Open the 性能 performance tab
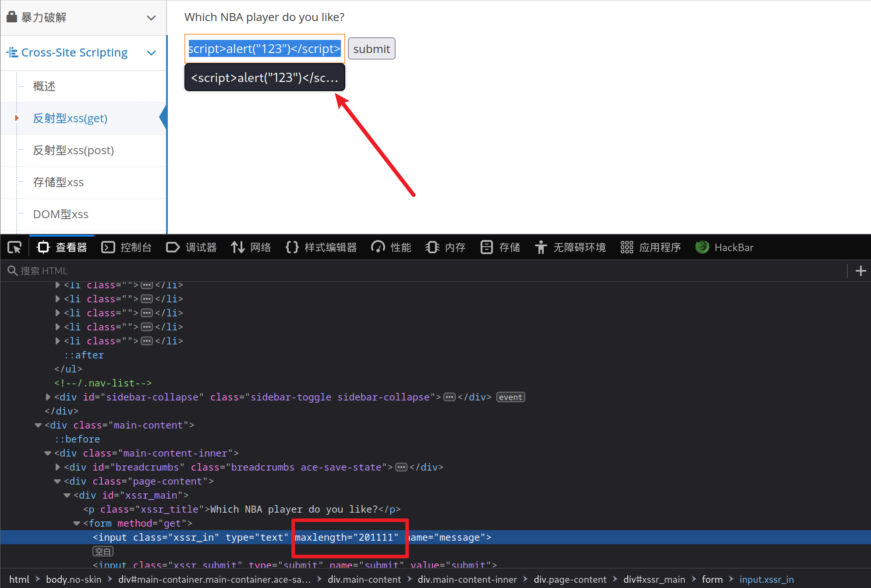The height and width of the screenshot is (588, 871). click(x=391, y=248)
